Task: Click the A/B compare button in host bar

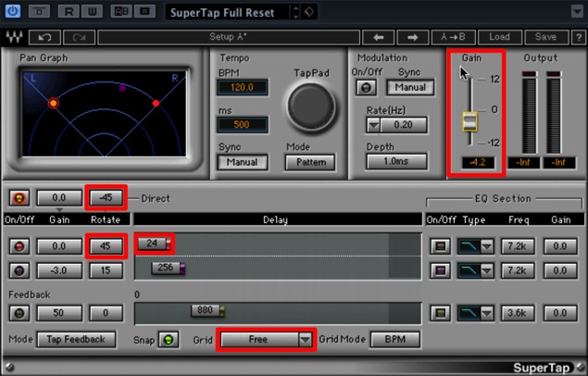Action: pyautogui.click(x=121, y=11)
